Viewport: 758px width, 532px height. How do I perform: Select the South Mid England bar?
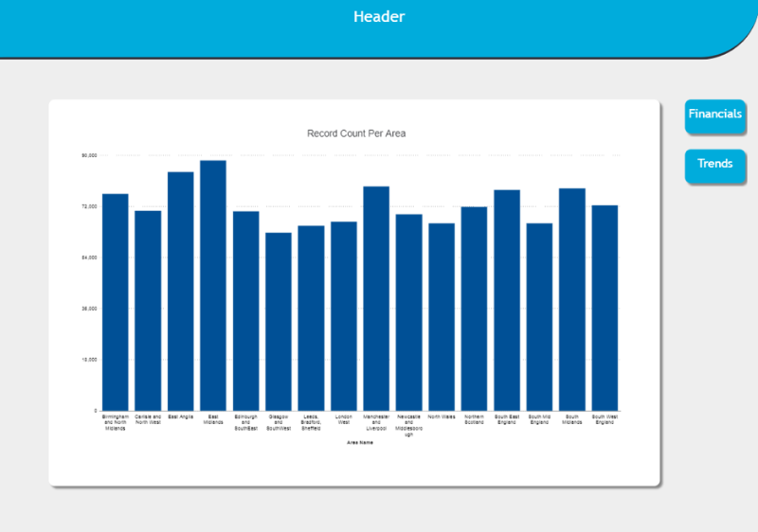539,317
